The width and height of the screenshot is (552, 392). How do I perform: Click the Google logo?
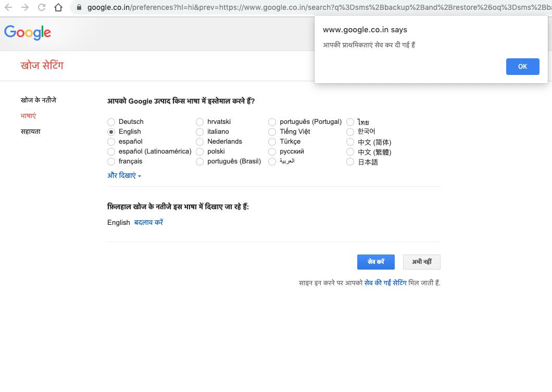[x=28, y=32]
